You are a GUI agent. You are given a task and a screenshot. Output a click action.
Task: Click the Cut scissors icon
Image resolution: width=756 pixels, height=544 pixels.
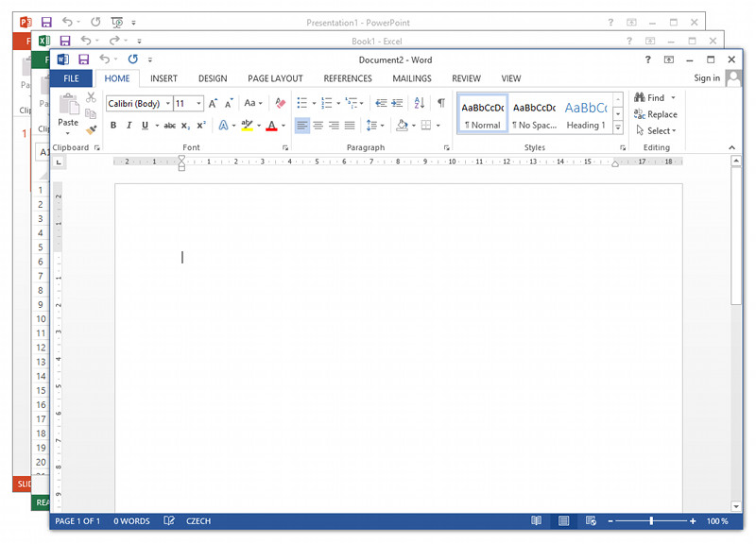91,97
